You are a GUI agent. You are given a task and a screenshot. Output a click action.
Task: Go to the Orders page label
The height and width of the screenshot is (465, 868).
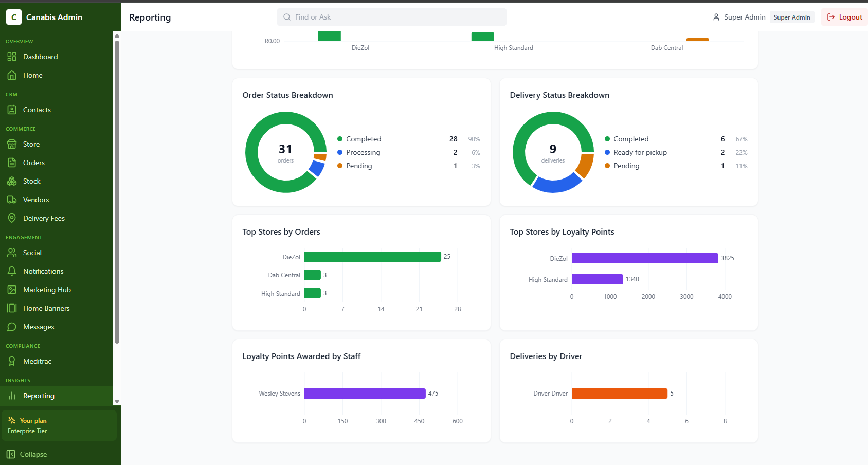coord(34,163)
